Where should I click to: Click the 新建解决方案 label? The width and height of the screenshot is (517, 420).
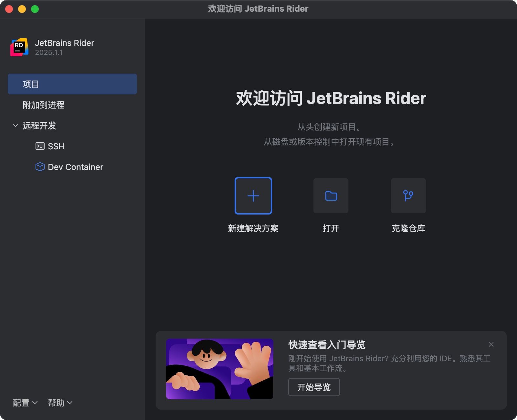tap(253, 228)
